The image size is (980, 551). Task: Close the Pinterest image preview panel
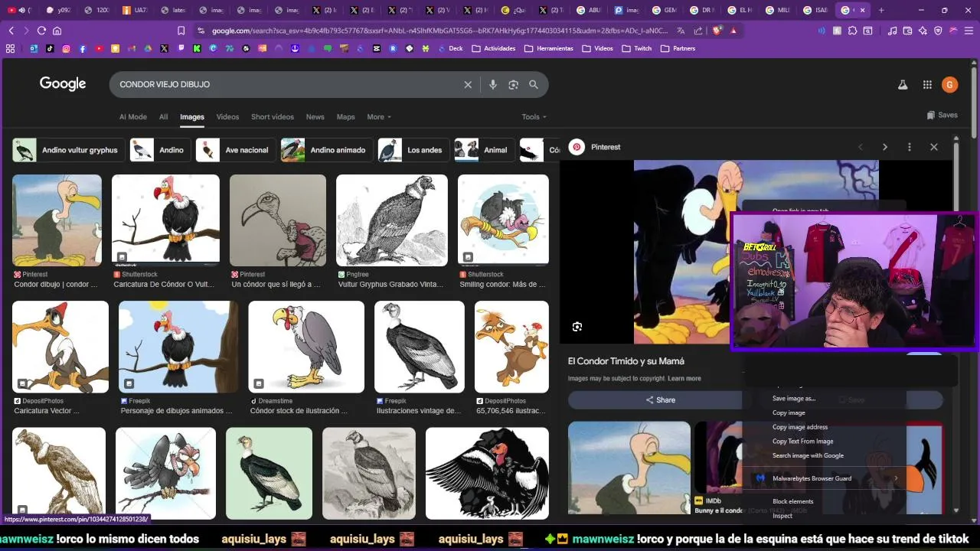934,147
